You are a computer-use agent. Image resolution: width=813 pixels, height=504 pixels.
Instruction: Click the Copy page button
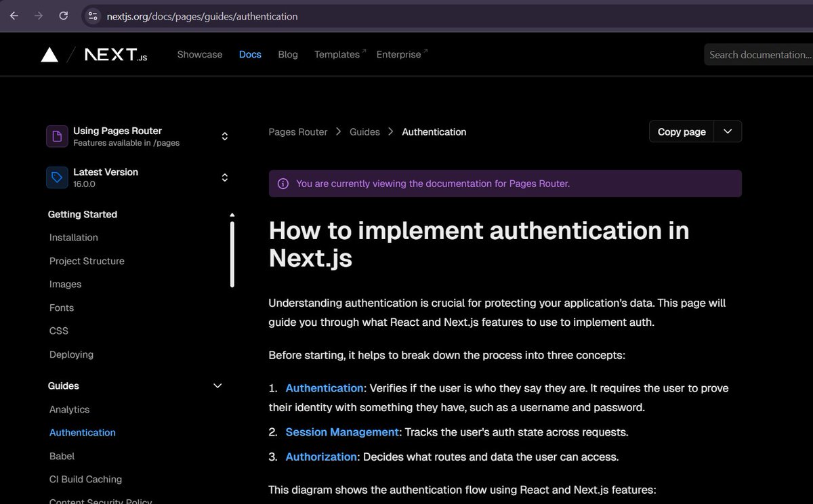pos(682,131)
